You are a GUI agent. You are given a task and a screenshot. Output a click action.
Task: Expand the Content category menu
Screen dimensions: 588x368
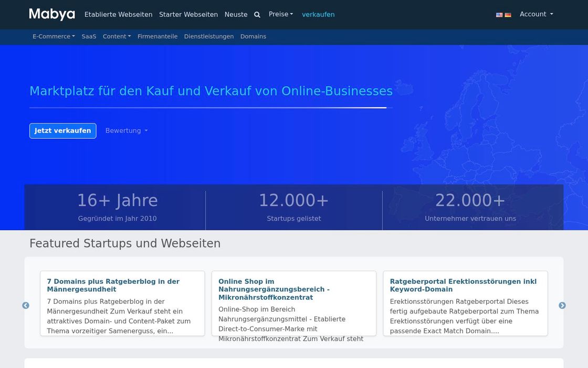[117, 36]
